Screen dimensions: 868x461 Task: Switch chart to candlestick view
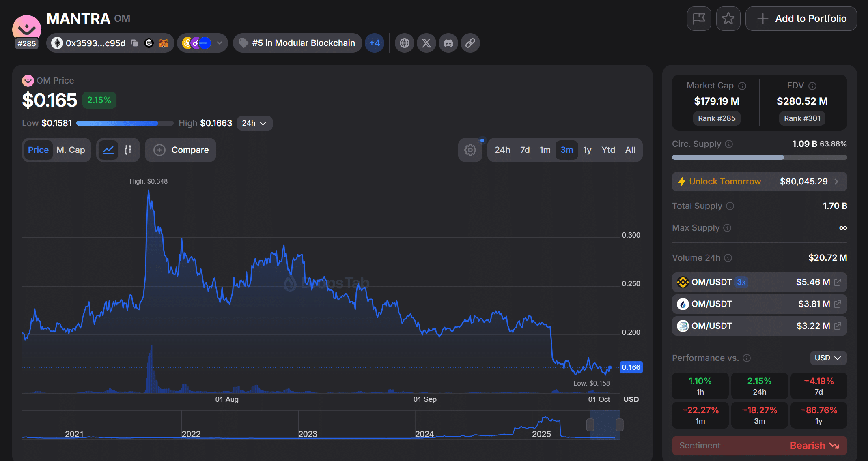pyautogui.click(x=128, y=150)
